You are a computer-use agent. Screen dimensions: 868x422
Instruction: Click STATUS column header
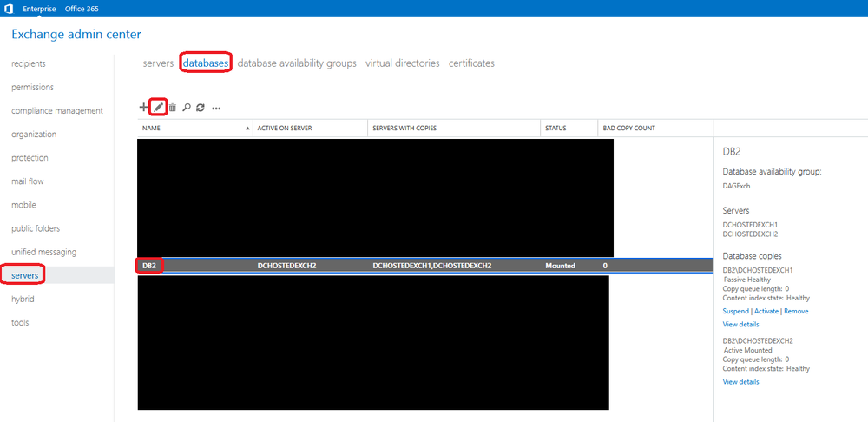coord(569,128)
